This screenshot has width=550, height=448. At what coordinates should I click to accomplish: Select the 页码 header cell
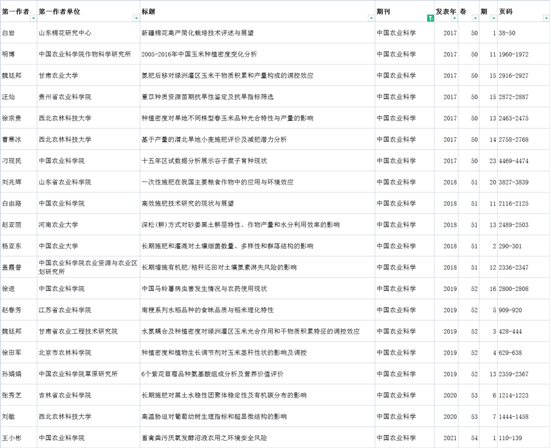[x=523, y=12]
